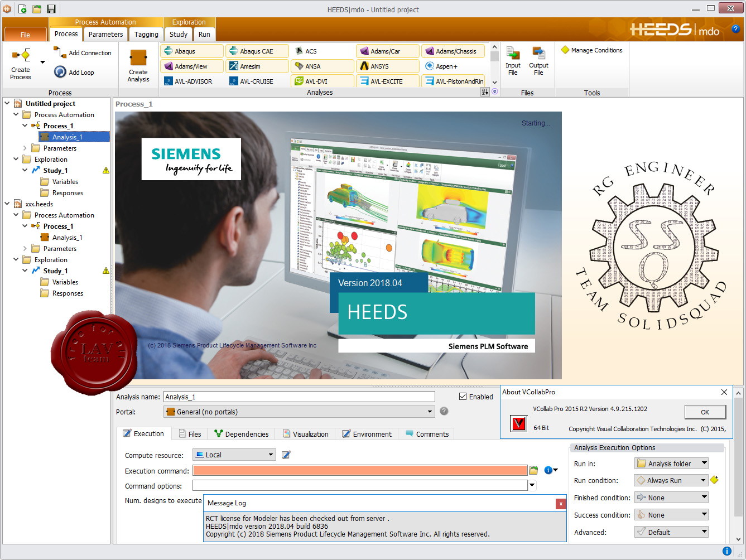
Task: Click the edit compute resource icon
Action: pyautogui.click(x=286, y=455)
